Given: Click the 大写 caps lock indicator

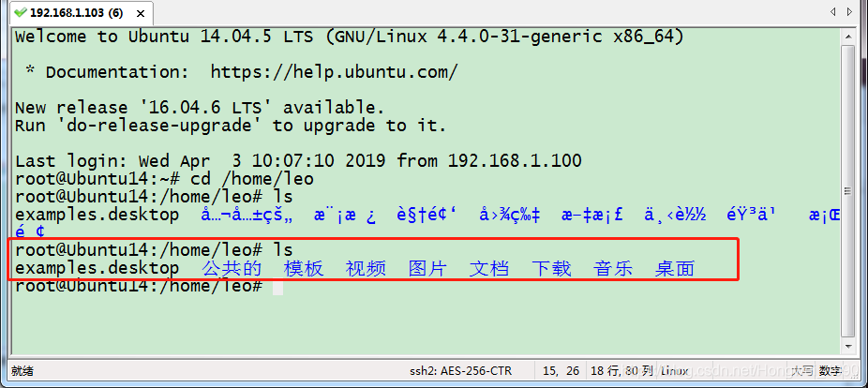Looking at the screenshot, I should tap(801, 371).
